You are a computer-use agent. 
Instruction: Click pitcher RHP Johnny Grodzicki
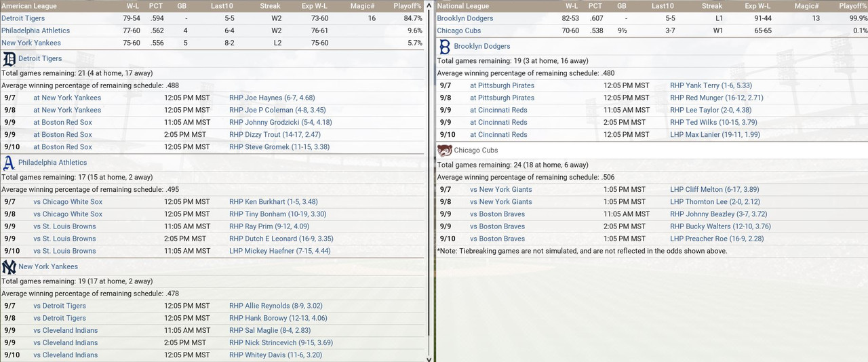point(280,122)
